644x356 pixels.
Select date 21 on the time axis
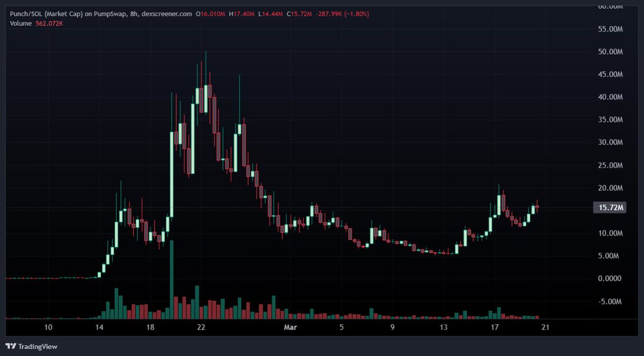545,328
